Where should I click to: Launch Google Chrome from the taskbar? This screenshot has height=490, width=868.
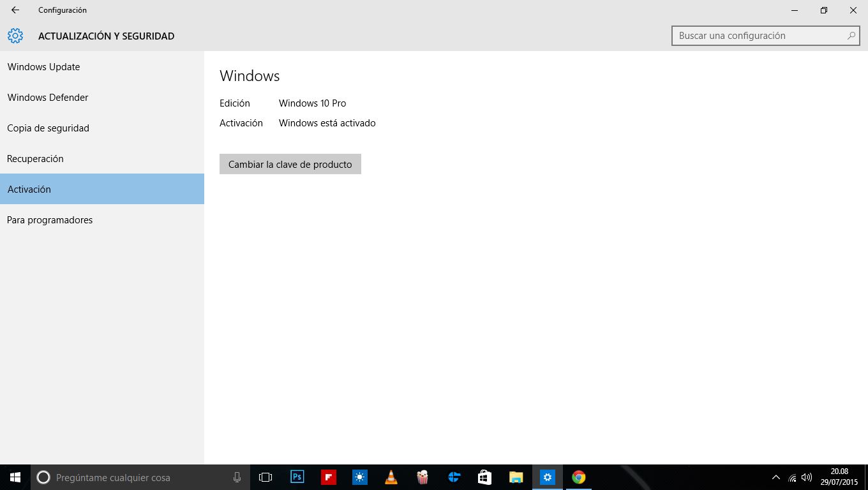[x=579, y=477]
